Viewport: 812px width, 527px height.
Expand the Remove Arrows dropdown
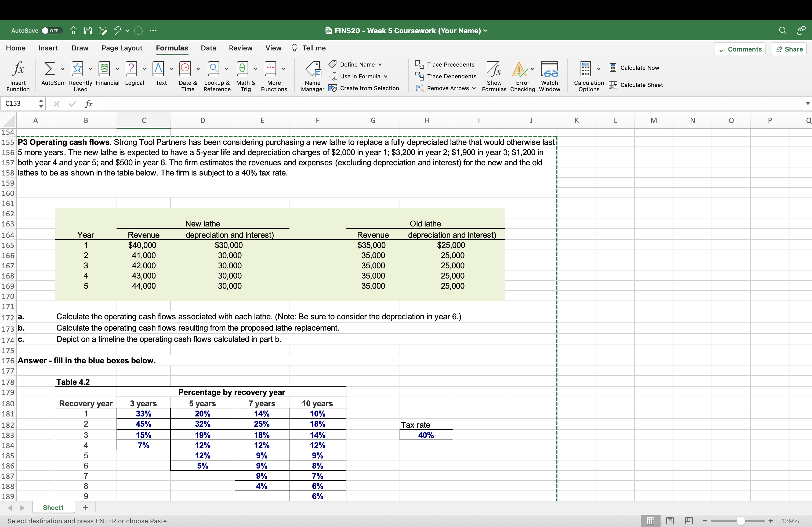[474, 88]
